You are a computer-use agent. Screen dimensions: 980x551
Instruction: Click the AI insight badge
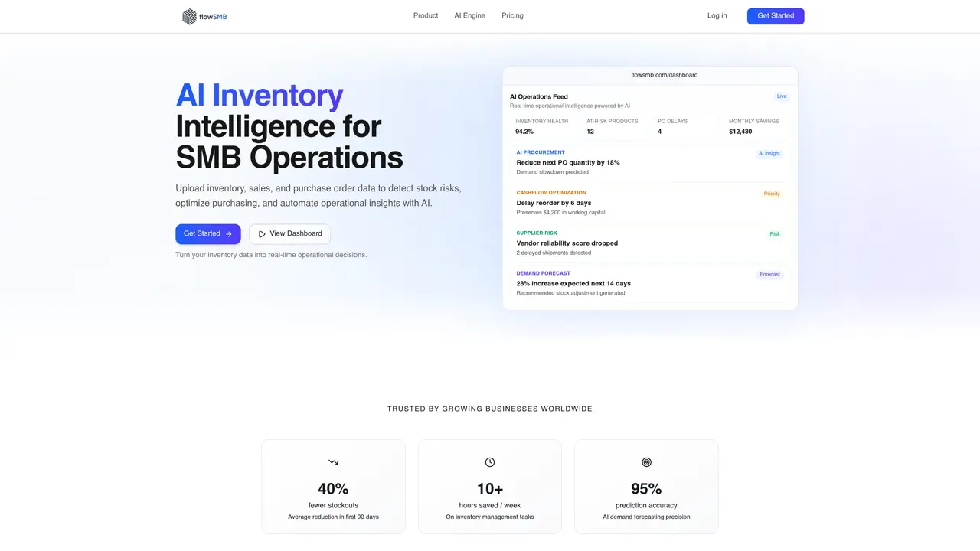tap(769, 153)
